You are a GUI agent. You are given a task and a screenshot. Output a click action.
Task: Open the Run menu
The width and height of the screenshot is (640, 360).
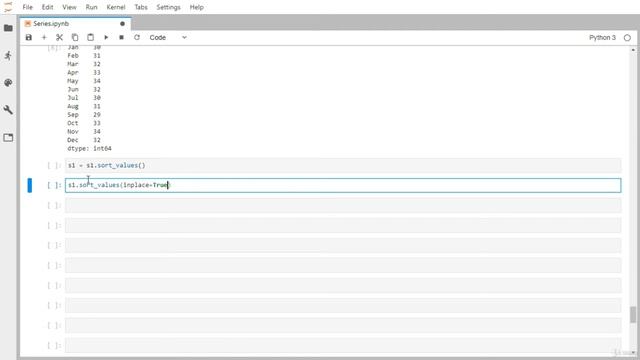[x=91, y=7]
